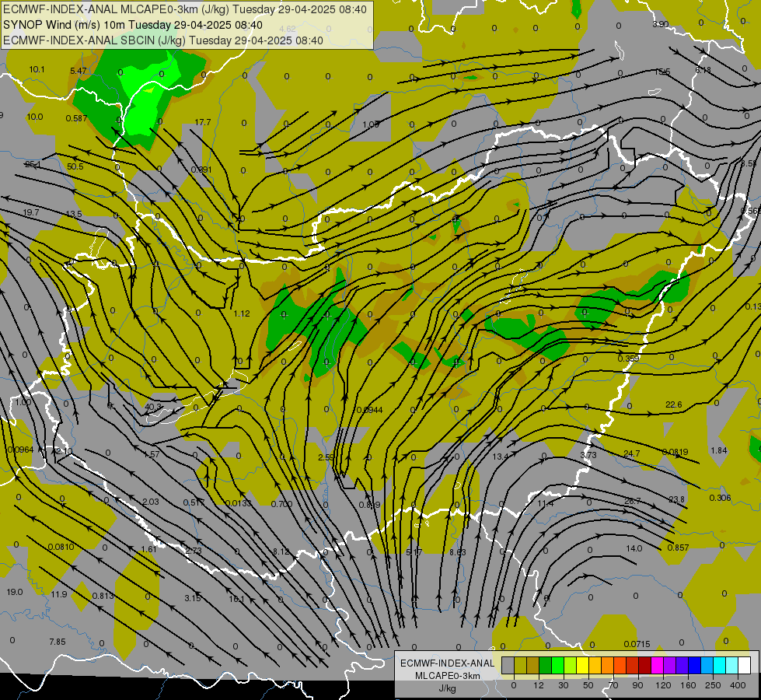Screen dimensions: 761x700
Task: Click the map value 7.85
Action: (58, 642)
